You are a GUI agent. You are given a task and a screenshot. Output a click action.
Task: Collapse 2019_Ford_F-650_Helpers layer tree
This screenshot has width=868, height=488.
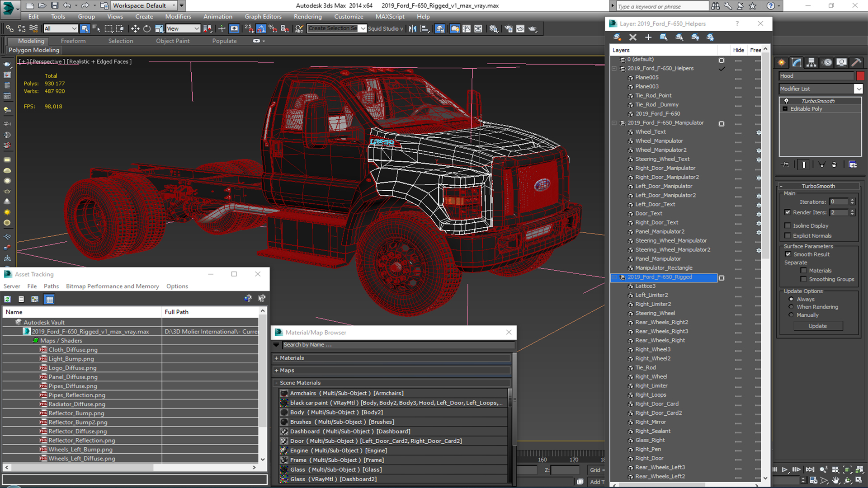[x=614, y=69]
